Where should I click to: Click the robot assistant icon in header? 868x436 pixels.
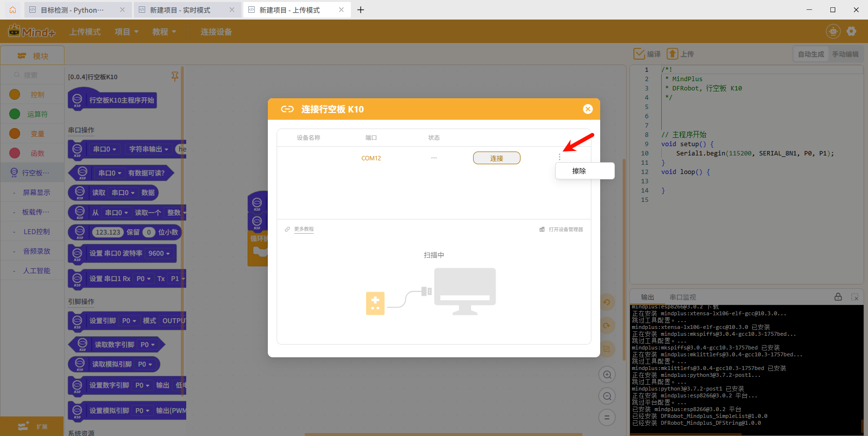pos(833,31)
